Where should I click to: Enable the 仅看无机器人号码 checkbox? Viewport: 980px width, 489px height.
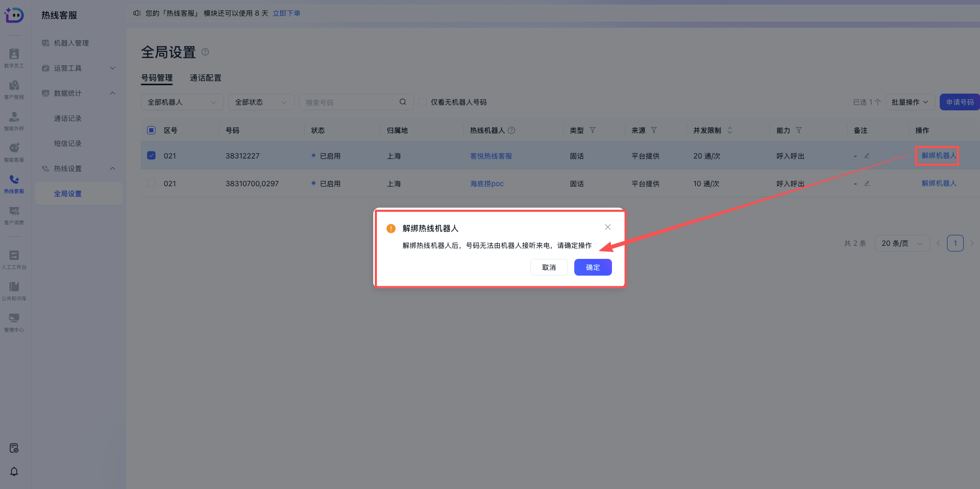click(422, 102)
